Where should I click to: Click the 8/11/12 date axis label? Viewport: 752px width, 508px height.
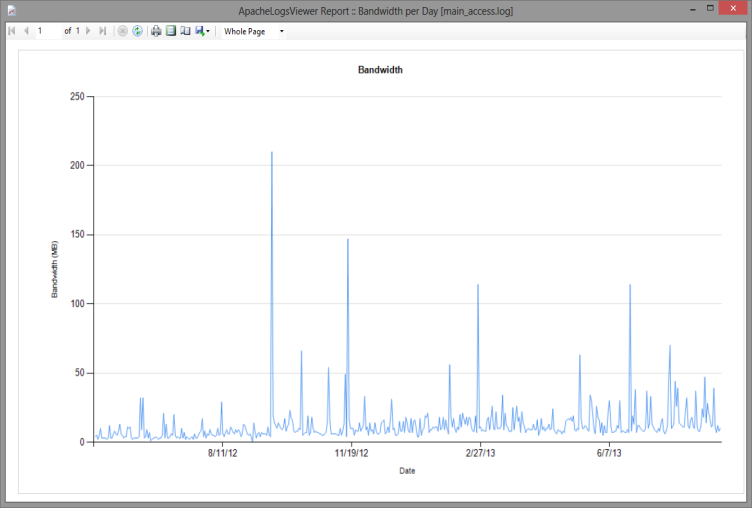tap(222, 453)
